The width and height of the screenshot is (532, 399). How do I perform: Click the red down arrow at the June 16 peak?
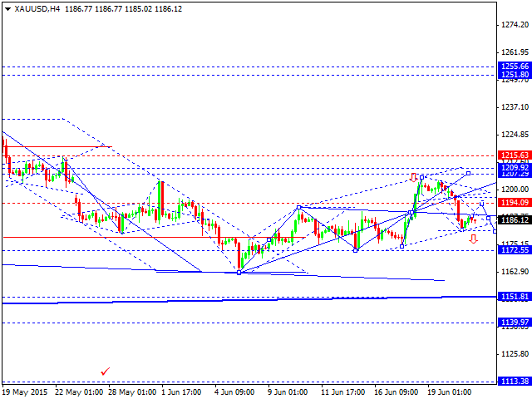tap(413, 177)
